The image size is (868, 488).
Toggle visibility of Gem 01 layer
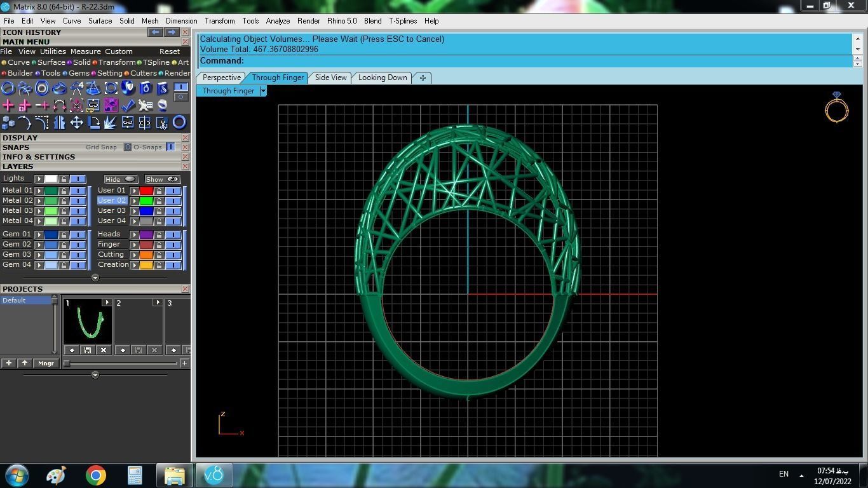(78, 234)
